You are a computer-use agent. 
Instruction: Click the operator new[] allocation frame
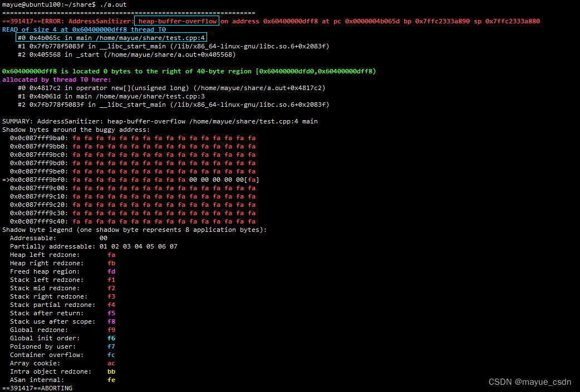pyautogui.click(x=171, y=88)
